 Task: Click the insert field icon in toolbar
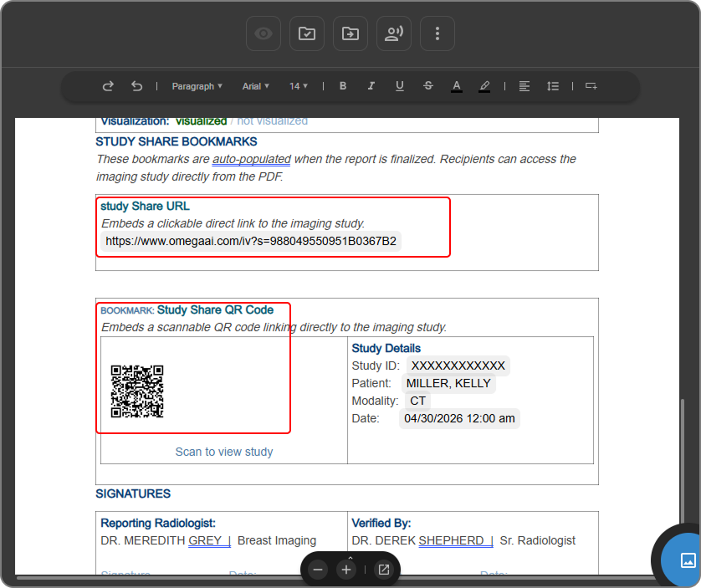coord(591,86)
